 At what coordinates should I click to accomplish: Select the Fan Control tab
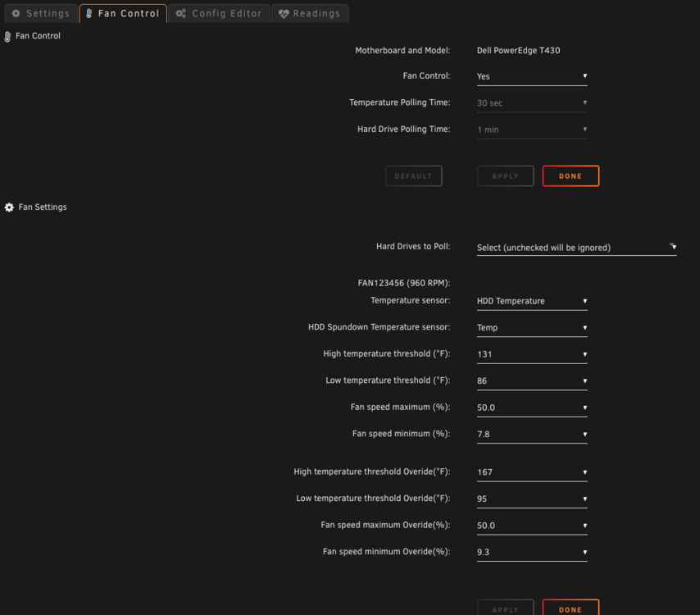[x=123, y=13]
